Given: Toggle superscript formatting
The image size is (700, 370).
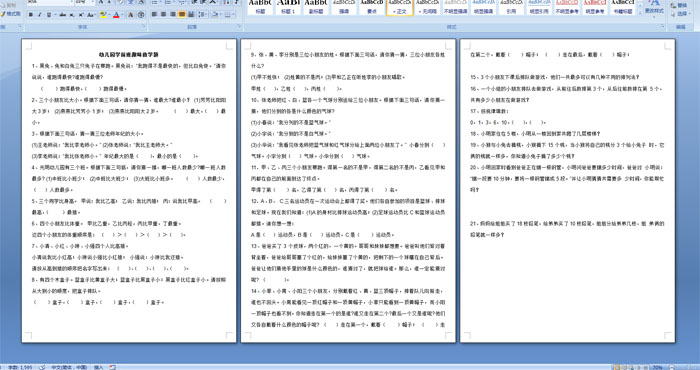Looking at the screenshot, I should click(x=81, y=15).
